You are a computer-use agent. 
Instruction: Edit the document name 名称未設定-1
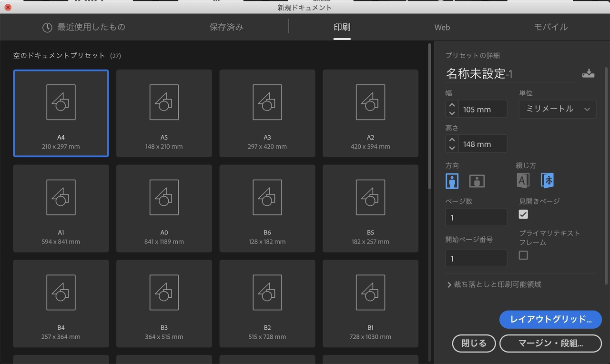coord(511,74)
